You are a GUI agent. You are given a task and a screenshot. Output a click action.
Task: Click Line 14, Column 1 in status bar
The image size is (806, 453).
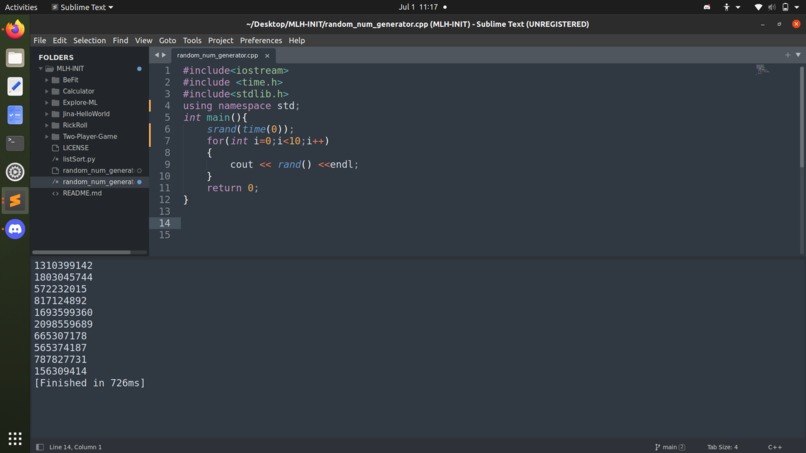click(x=76, y=447)
